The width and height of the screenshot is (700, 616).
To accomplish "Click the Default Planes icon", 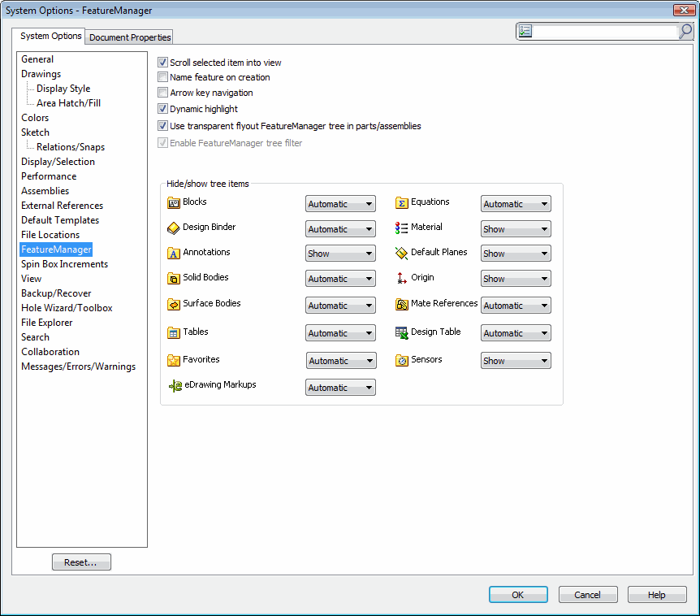I will pos(401,254).
